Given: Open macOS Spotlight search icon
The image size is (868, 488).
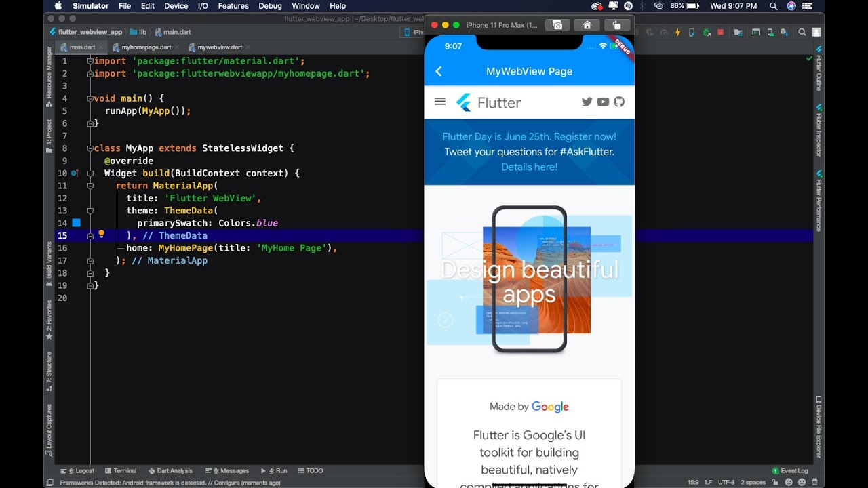Looking at the screenshot, I should [774, 6].
